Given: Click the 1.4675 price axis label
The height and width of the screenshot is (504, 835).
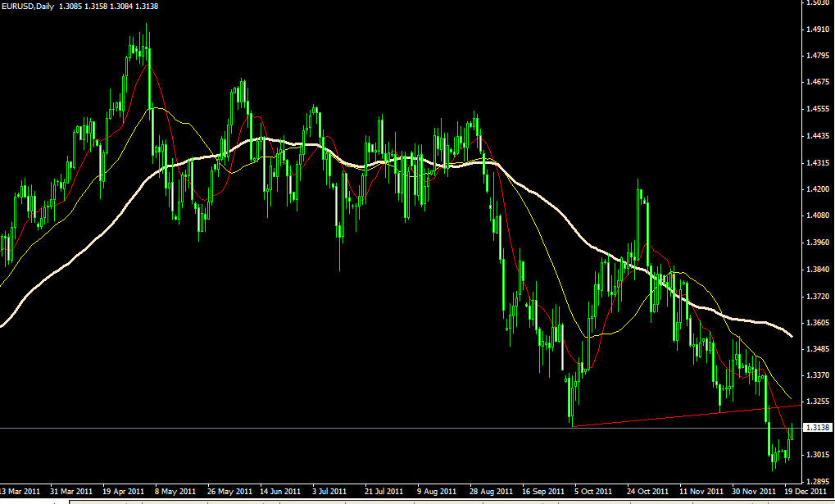Looking at the screenshot, I should [818, 82].
